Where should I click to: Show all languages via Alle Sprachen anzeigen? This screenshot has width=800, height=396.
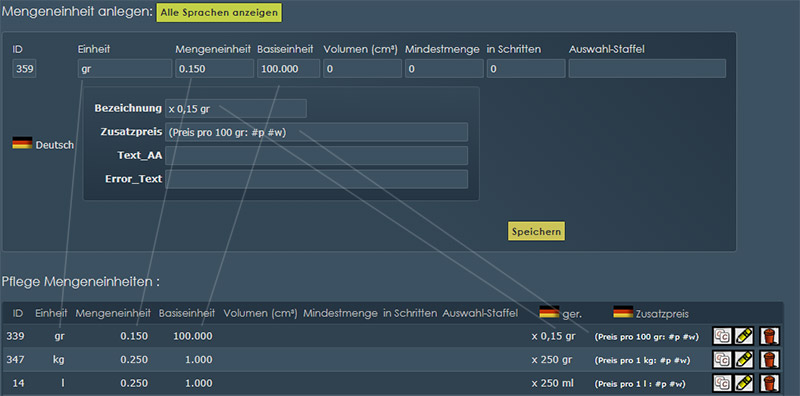pyautogui.click(x=219, y=13)
